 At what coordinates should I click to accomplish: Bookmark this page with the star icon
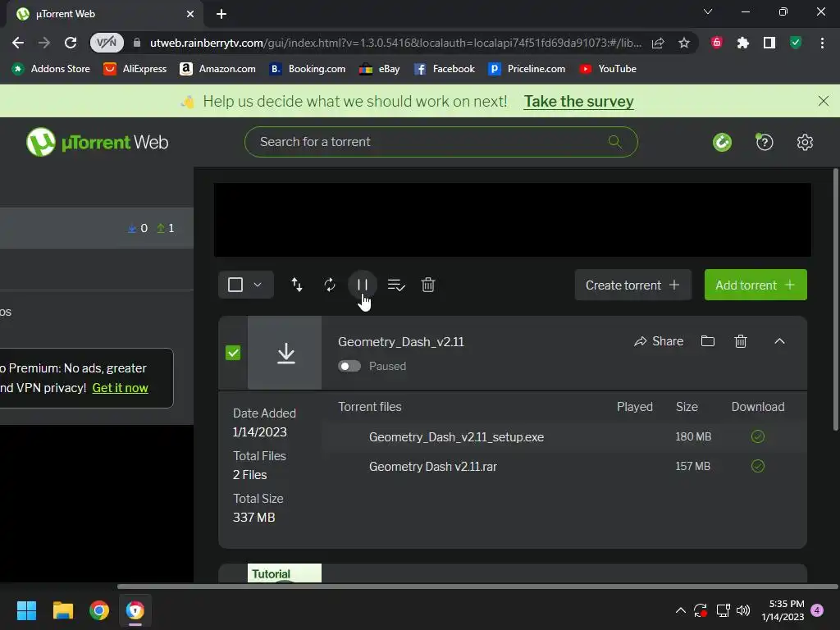coord(684,43)
